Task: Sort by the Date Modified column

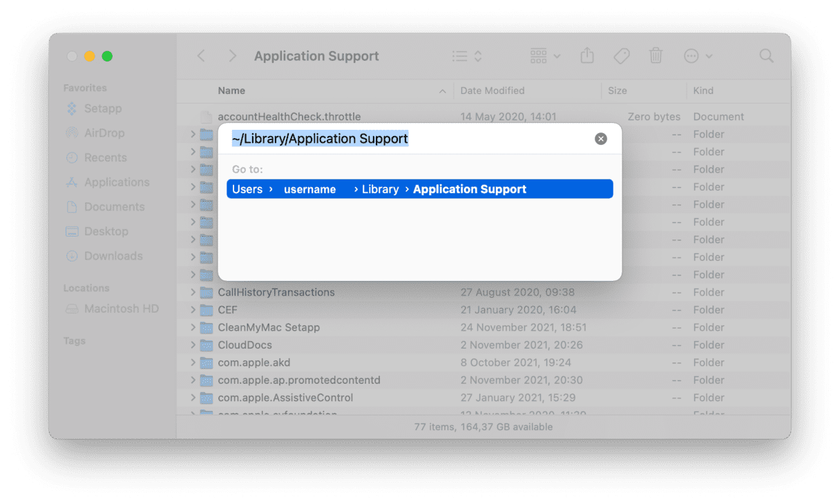Action: pyautogui.click(x=493, y=90)
